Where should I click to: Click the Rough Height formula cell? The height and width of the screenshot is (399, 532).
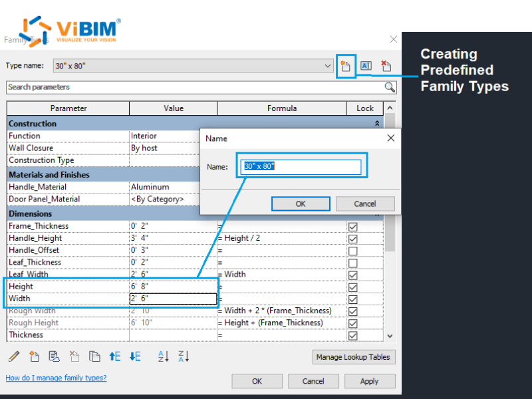coord(281,323)
